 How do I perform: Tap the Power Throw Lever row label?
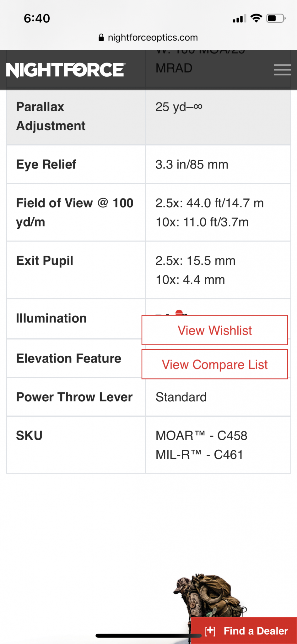coord(74,397)
